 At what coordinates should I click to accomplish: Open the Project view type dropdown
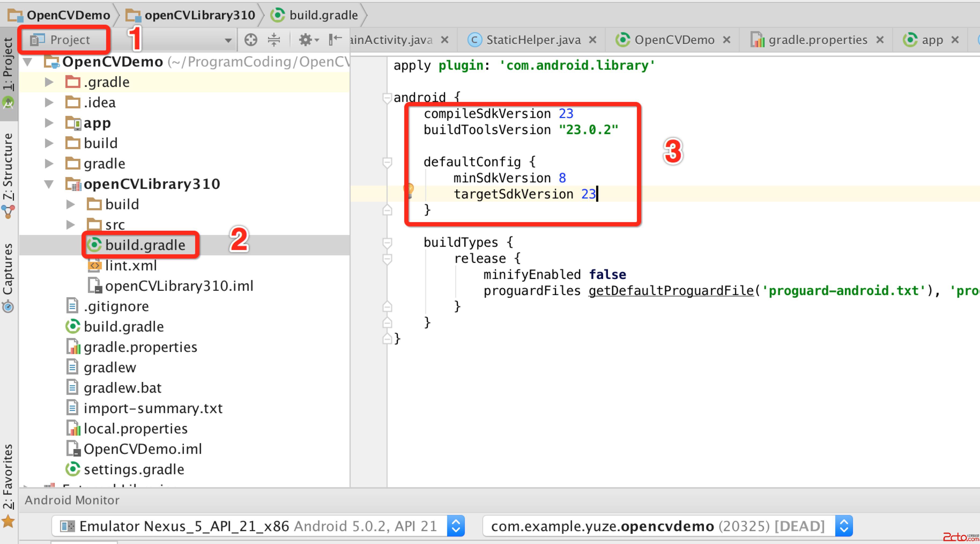(228, 40)
